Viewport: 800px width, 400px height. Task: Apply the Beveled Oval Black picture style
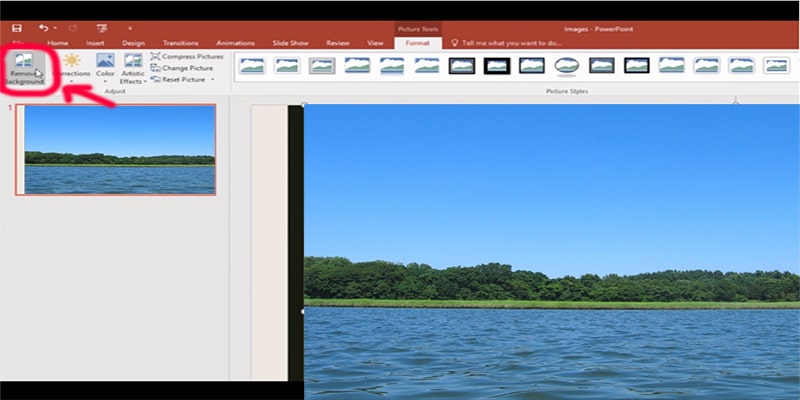[x=567, y=66]
